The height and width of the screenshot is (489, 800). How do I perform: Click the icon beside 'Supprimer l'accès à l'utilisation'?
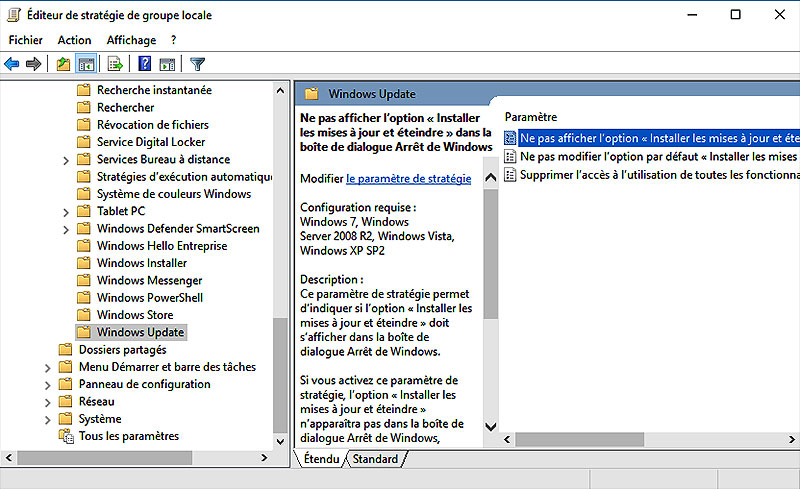[x=510, y=175]
